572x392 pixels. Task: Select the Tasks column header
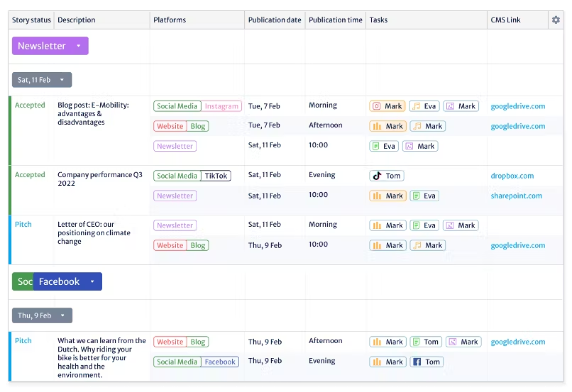coord(378,19)
